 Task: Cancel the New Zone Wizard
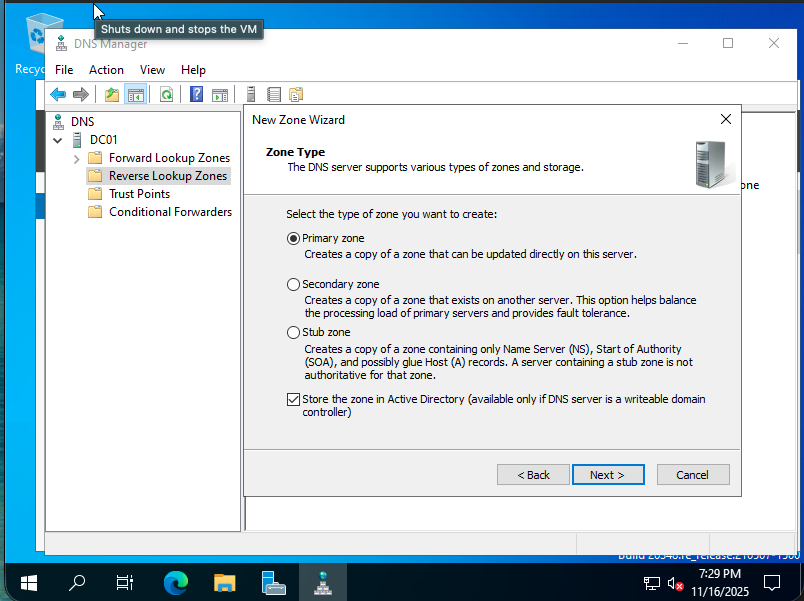tap(693, 474)
